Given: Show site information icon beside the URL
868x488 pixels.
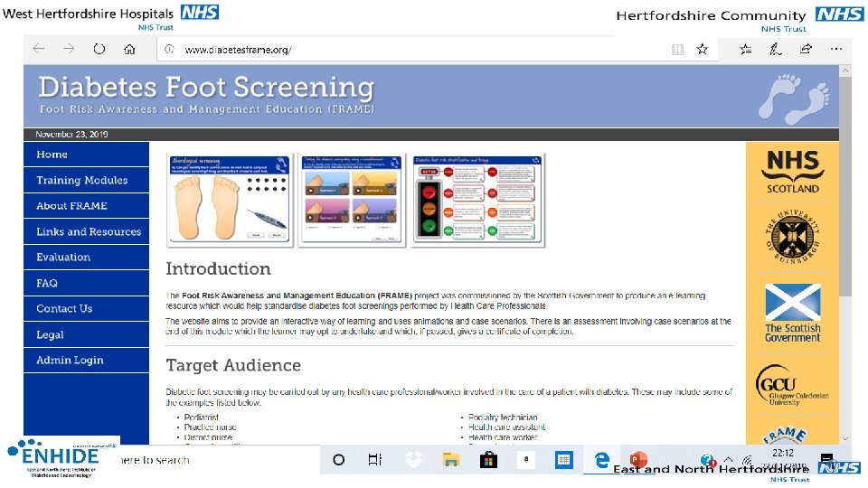Looking at the screenshot, I should tap(169, 49).
